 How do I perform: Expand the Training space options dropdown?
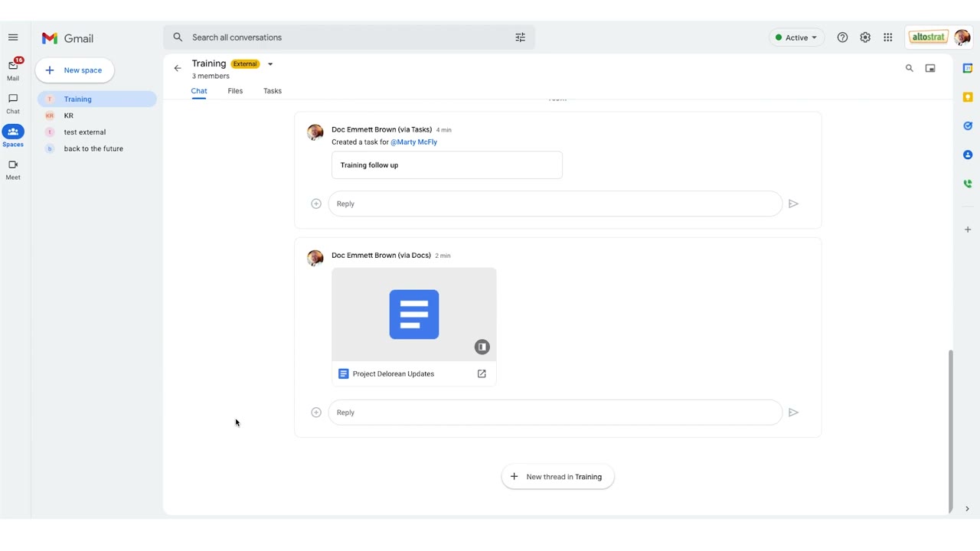tap(270, 64)
